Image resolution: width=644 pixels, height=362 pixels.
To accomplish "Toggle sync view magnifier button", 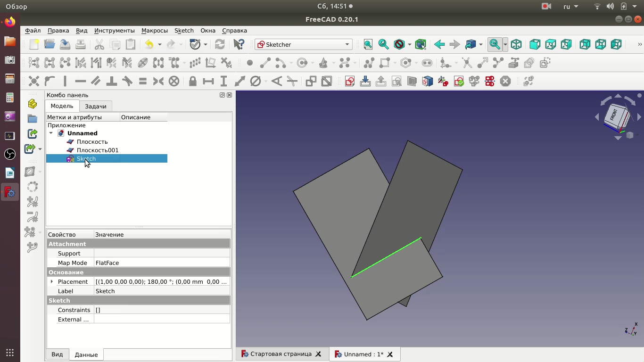I will 495,44.
